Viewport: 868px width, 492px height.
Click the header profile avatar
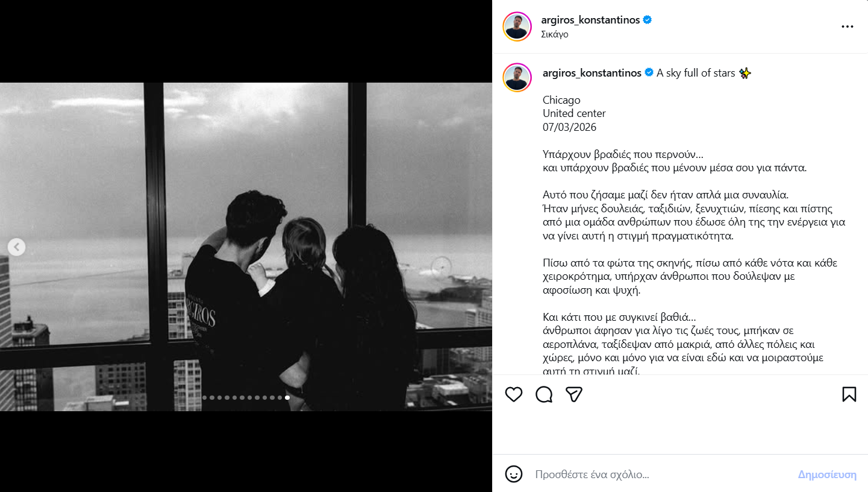[x=517, y=27]
